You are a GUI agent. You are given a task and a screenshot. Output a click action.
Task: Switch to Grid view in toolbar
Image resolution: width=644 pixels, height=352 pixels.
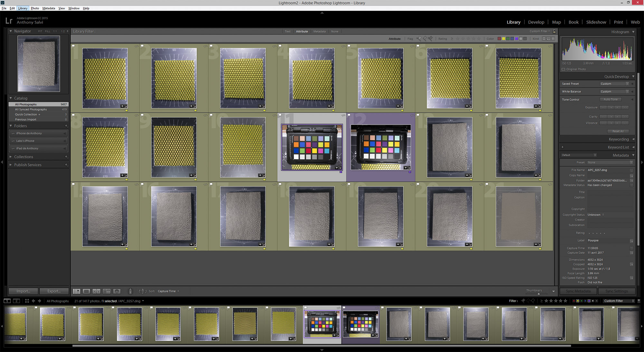pos(76,291)
